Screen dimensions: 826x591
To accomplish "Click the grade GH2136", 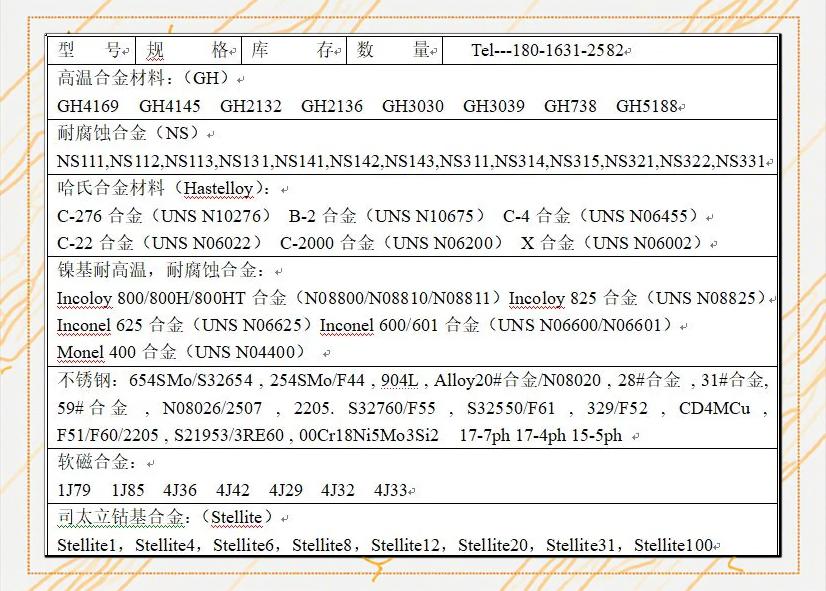I will point(332,106).
